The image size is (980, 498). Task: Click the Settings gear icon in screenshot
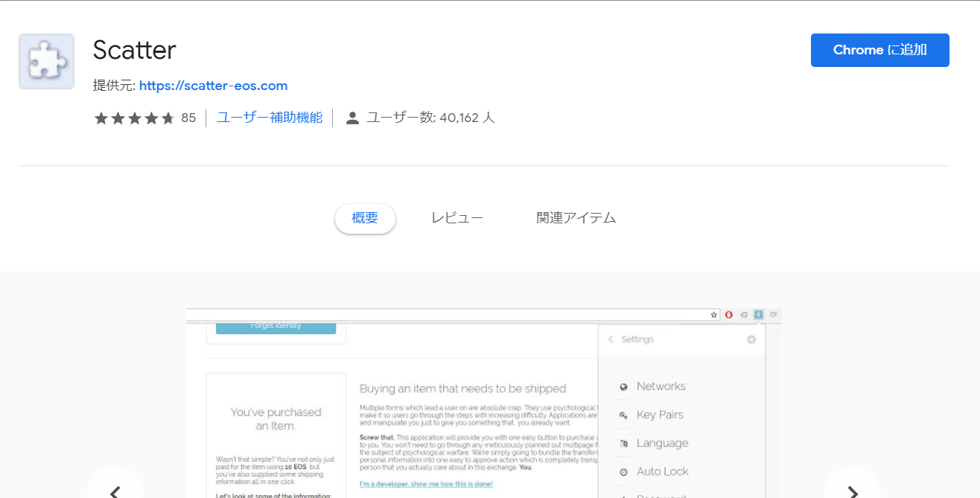[x=751, y=339]
